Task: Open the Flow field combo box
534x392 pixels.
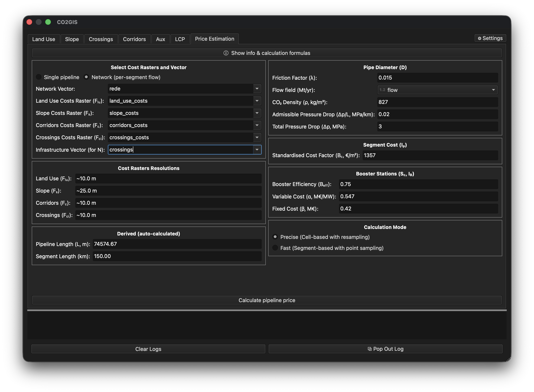Action: coord(437,90)
